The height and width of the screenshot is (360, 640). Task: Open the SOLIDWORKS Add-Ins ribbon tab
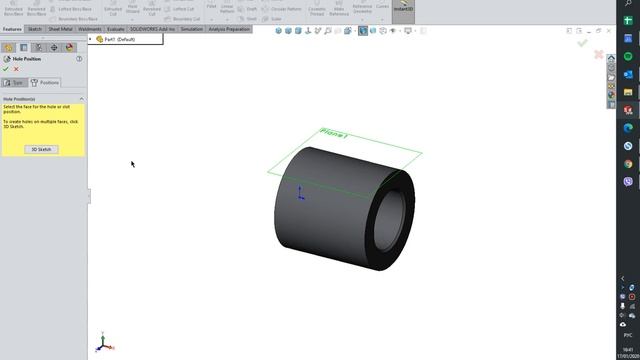click(152, 29)
